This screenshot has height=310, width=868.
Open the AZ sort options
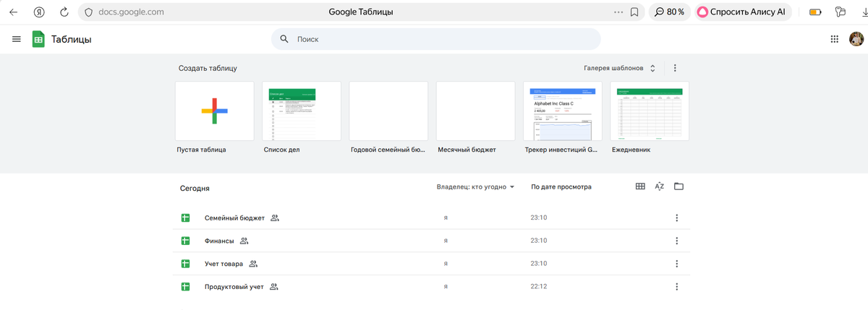coord(659,186)
